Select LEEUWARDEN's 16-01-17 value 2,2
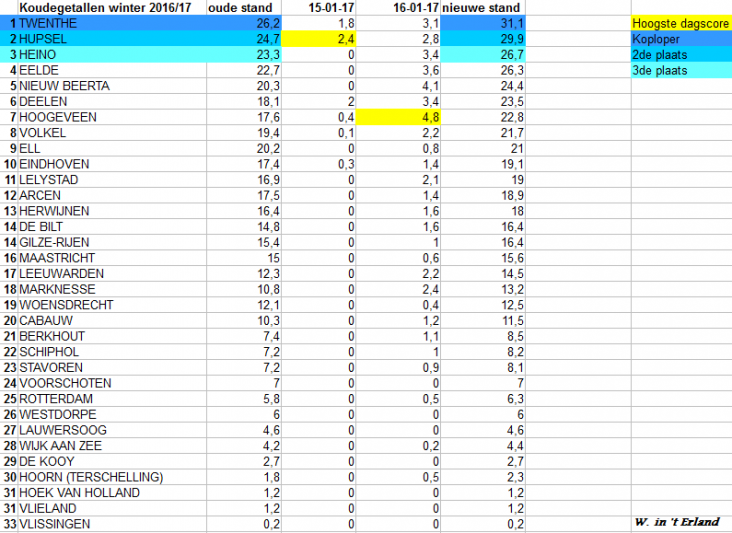 398,274
